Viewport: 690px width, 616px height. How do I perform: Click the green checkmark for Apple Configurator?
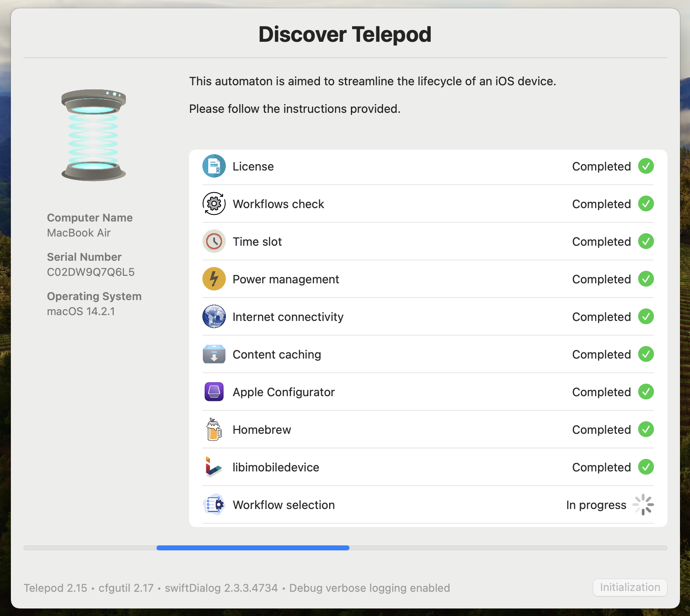[x=646, y=392]
